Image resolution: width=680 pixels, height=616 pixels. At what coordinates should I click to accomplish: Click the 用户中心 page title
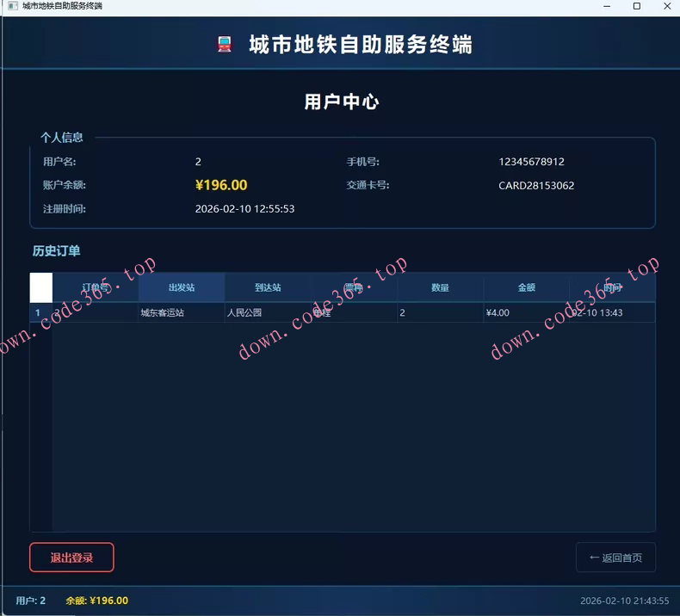[342, 102]
